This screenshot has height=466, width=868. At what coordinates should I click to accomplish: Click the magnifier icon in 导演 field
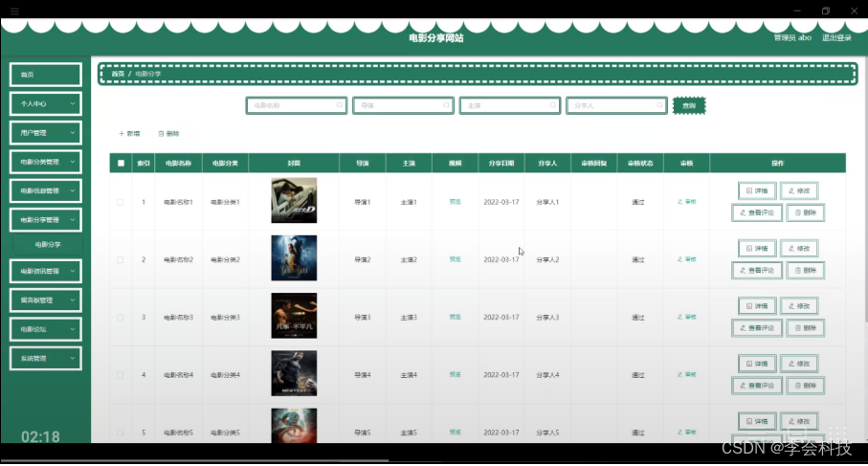446,105
